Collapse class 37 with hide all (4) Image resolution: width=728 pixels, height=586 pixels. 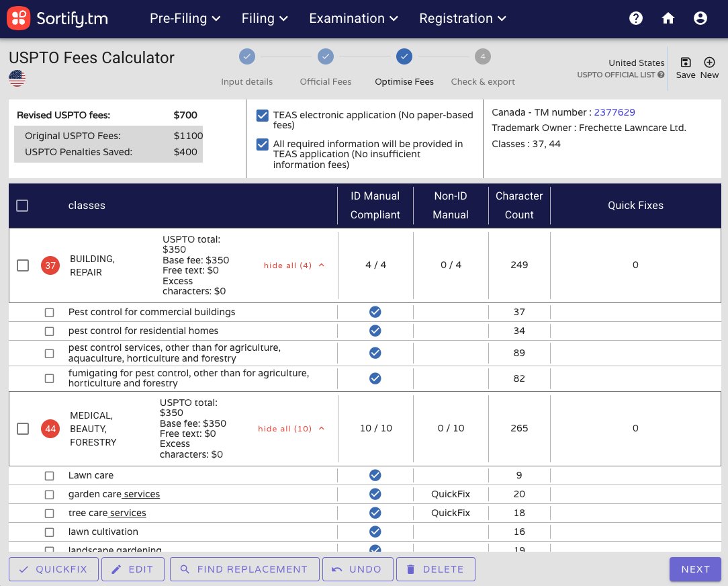pyautogui.click(x=294, y=265)
